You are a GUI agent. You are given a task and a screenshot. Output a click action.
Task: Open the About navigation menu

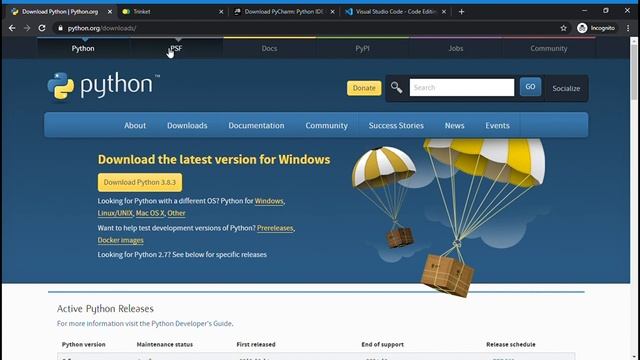click(135, 125)
